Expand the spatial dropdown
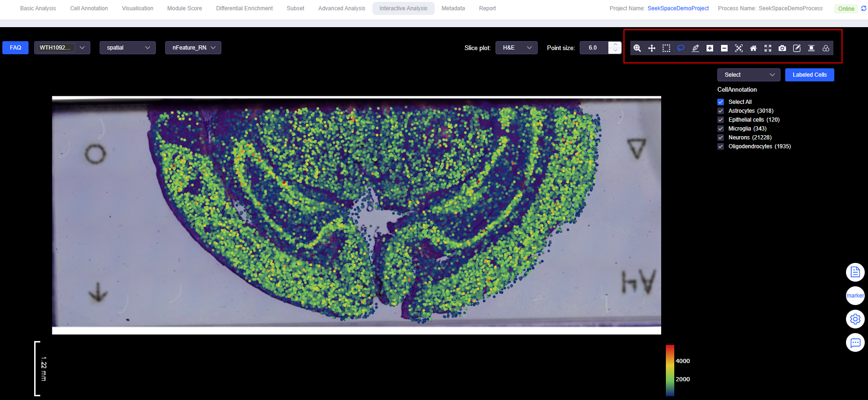868x400 pixels. coord(128,48)
